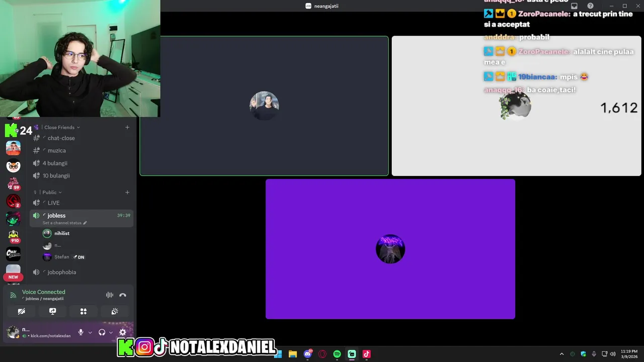Add a channel to Close Friends category
This screenshot has width=644, height=362.
[127, 127]
